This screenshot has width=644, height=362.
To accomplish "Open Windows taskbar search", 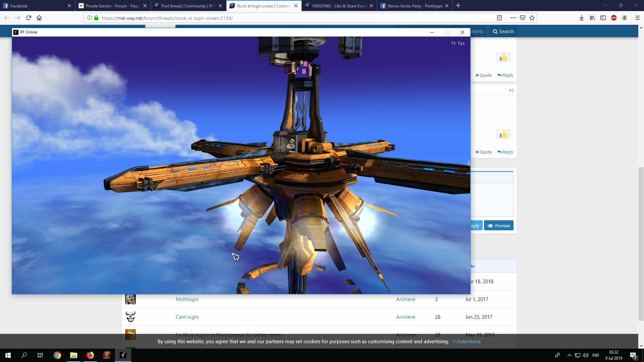I will tap(24, 355).
